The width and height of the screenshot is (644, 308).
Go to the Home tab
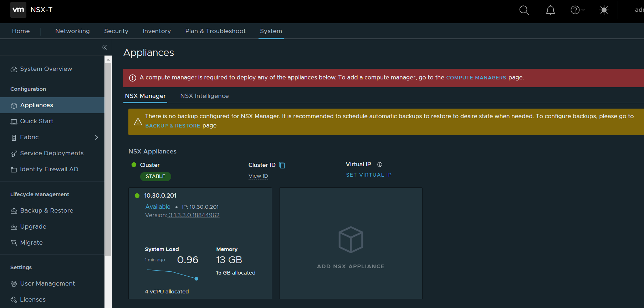pyautogui.click(x=21, y=31)
